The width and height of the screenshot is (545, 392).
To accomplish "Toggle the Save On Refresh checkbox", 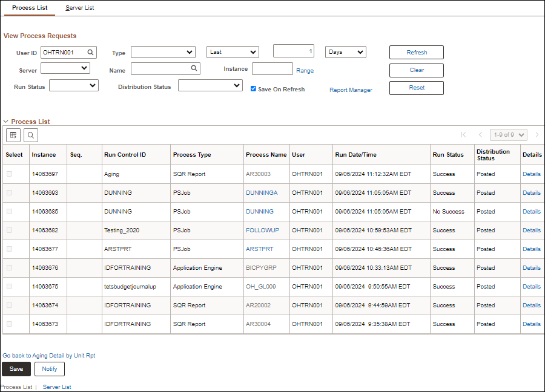I will click(x=253, y=88).
